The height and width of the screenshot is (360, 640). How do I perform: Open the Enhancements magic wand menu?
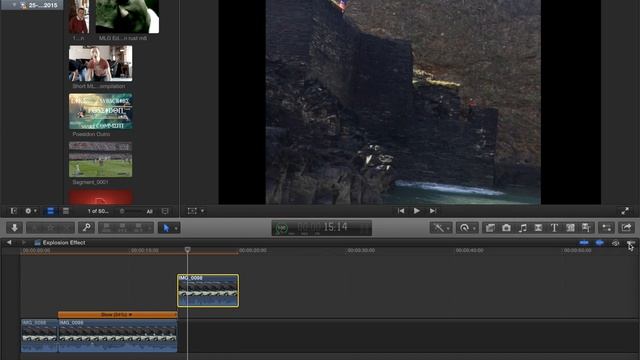point(441,228)
